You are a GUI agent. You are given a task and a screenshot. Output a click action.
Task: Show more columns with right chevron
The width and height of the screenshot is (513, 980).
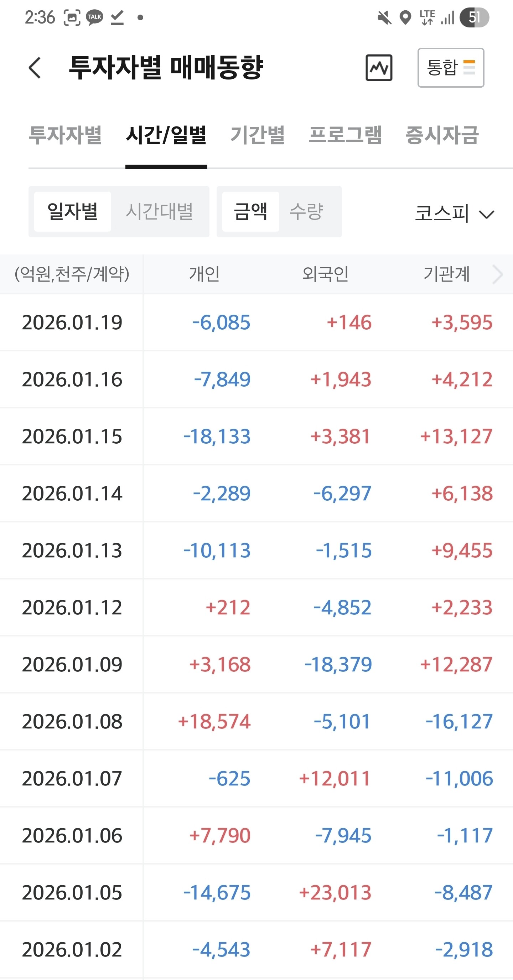(x=497, y=274)
